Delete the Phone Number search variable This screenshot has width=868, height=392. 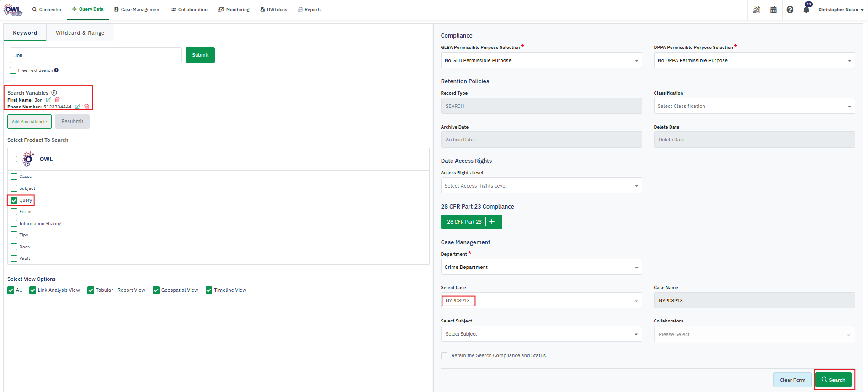coord(86,107)
